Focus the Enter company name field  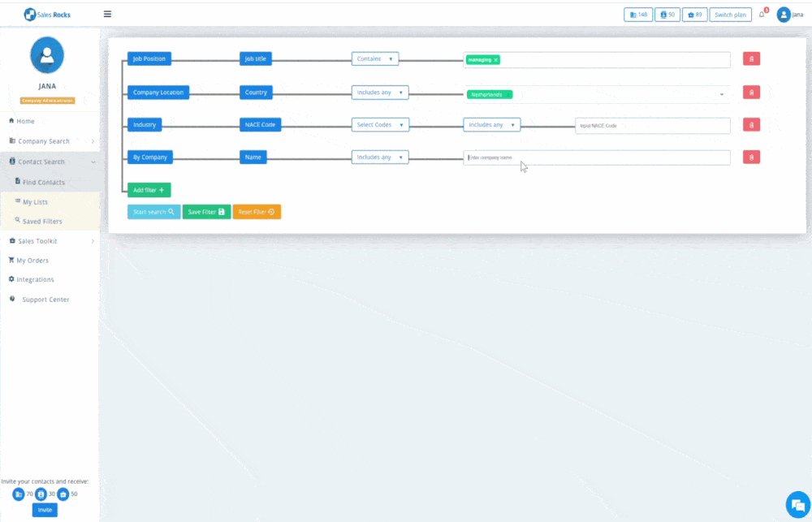pyautogui.click(x=597, y=157)
